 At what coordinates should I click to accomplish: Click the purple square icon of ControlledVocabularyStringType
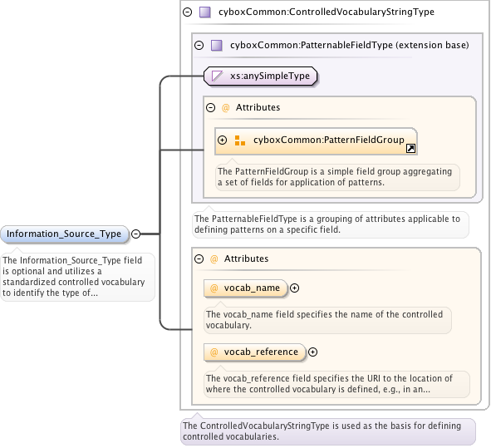[x=205, y=12]
